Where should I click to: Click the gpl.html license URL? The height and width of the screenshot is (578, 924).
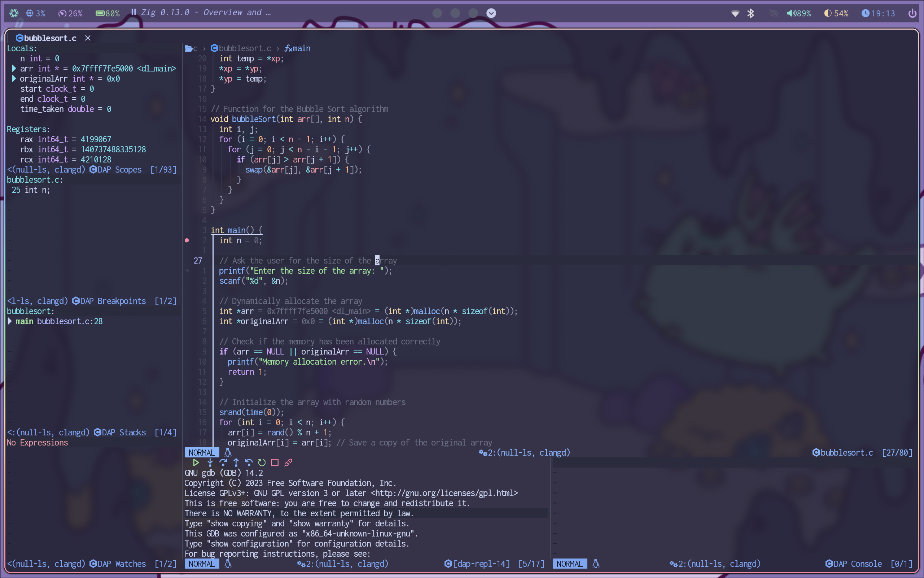click(x=445, y=493)
